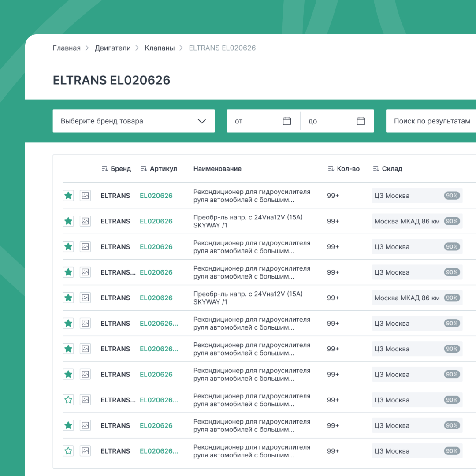Sort table by Бренд column icon
Viewport: 476px width, 476px height.
click(105, 169)
